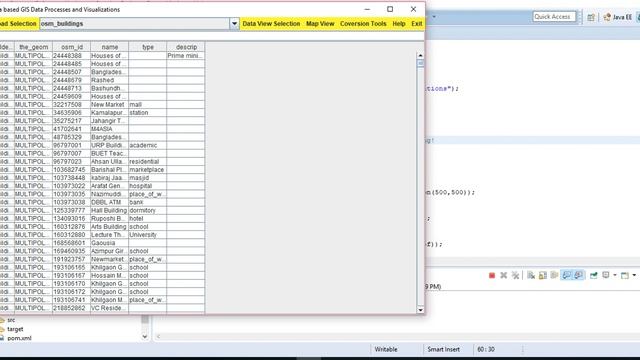Open the Coversion Tools menu
640x360 pixels.
[363, 24]
